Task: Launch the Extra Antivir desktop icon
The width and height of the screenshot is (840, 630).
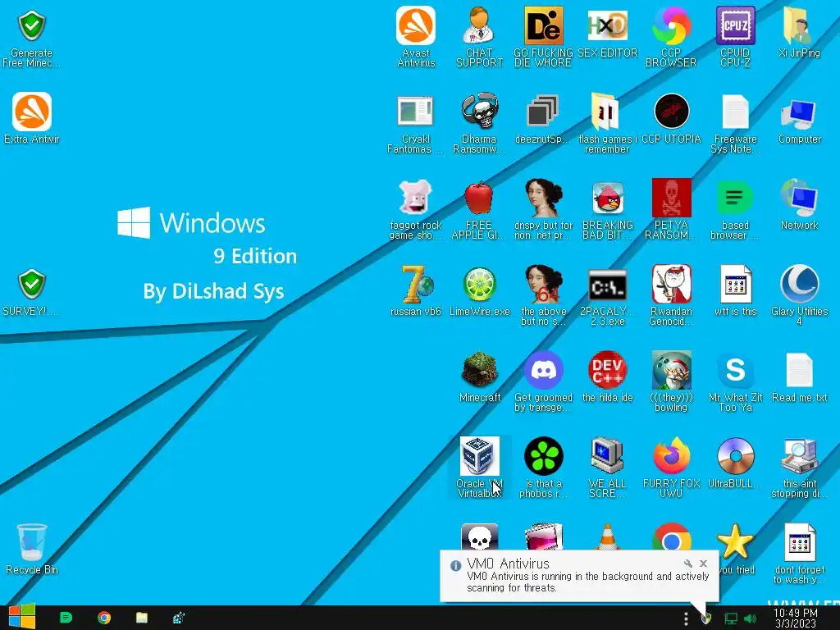Action: click(32, 119)
